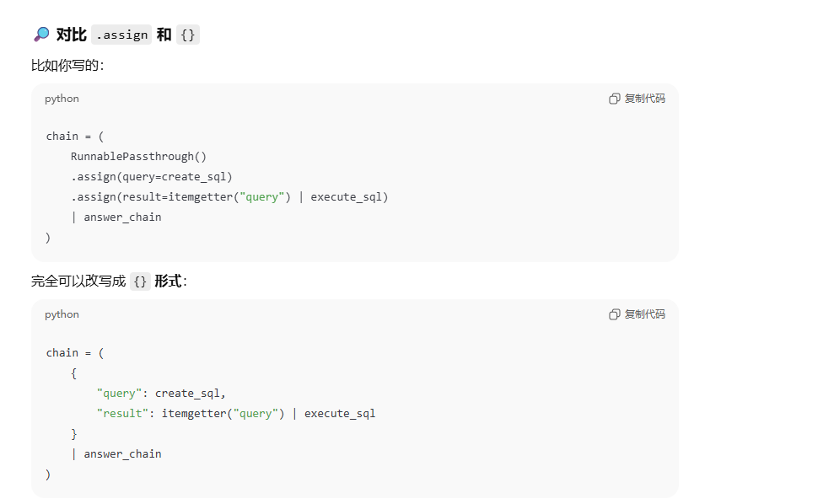Click the | answer_chain line in the first block
834x504 pixels.
tap(116, 217)
